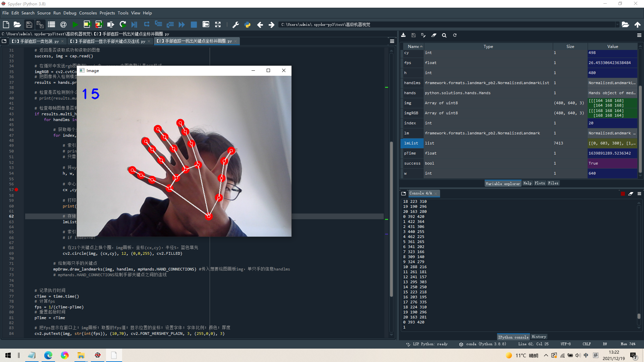Refresh the Variable explorer variables
This screenshot has height=362, width=644.
(x=455, y=35)
